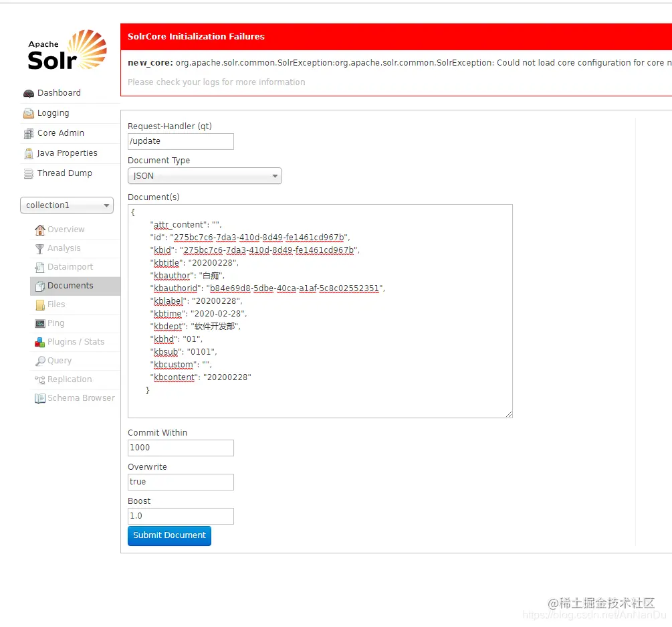Click the Schema Browser book icon

(40, 398)
